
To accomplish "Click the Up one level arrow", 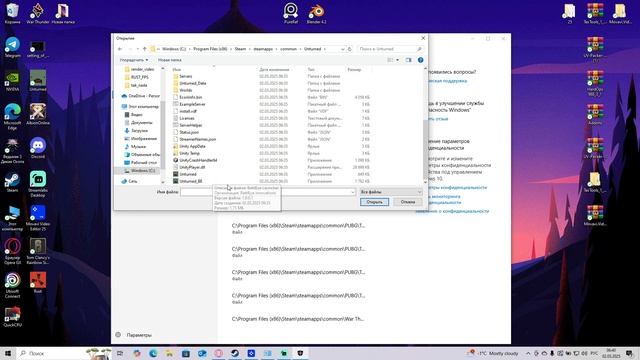I will (144, 49).
